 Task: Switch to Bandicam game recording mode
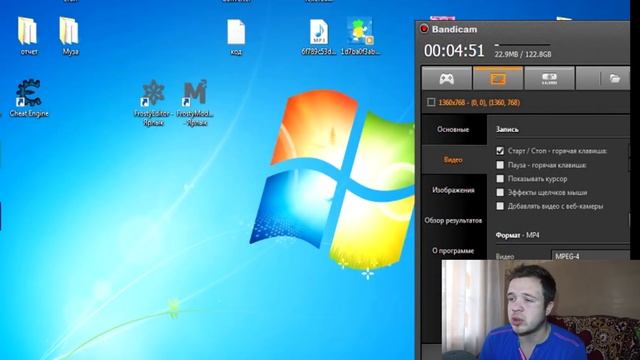pos(447,78)
